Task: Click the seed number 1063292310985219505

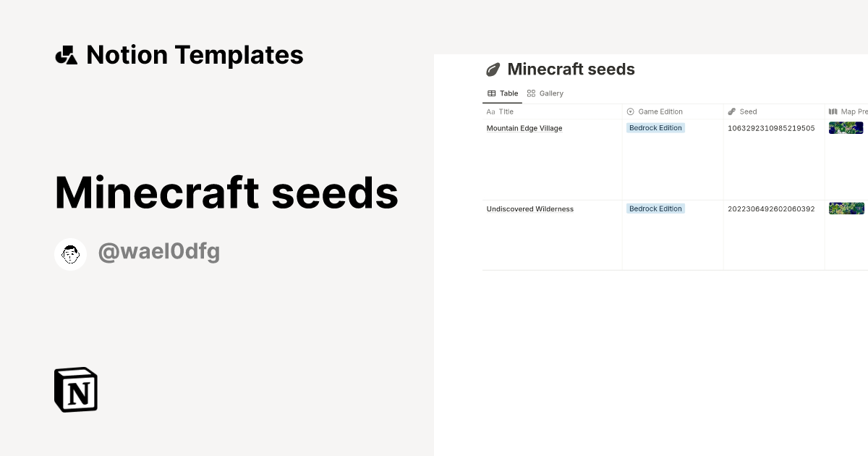Action: (x=771, y=128)
